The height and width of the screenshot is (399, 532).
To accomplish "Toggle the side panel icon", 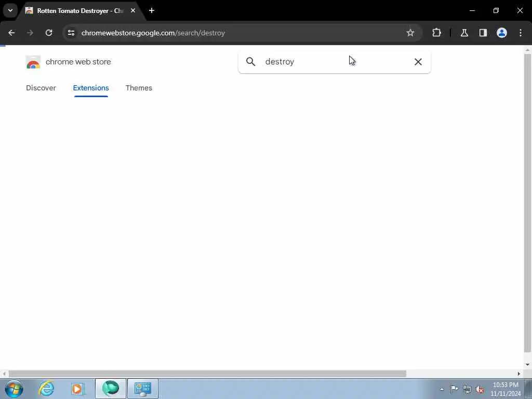I will (483, 33).
